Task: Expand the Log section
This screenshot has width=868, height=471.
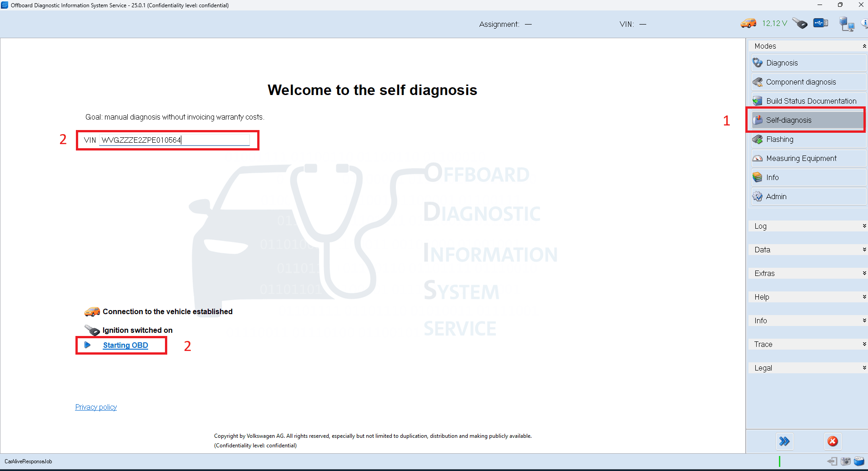Action: coord(808,226)
